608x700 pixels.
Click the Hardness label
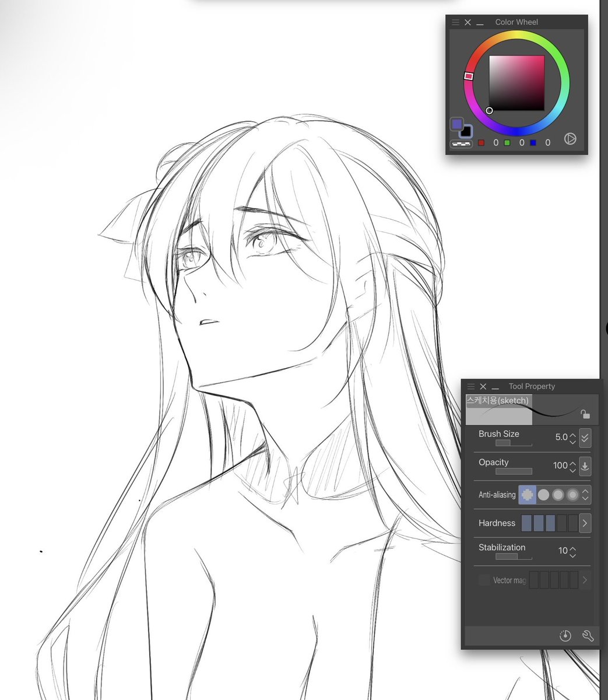click(497, 523)
